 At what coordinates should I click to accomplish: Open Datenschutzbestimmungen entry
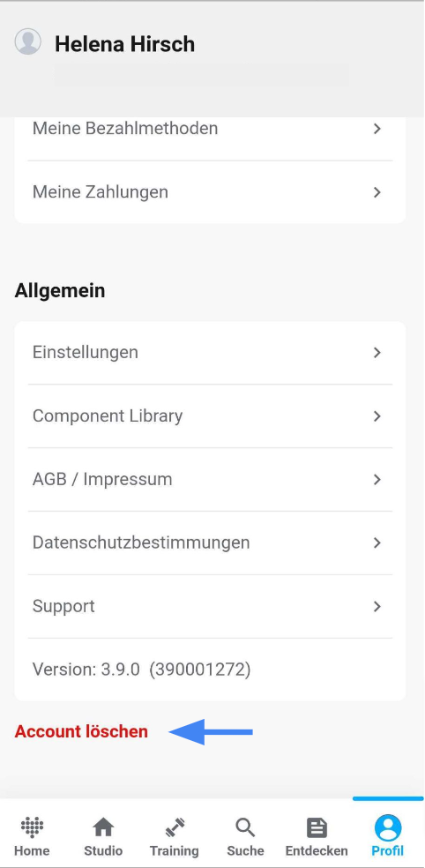[210, 542]
